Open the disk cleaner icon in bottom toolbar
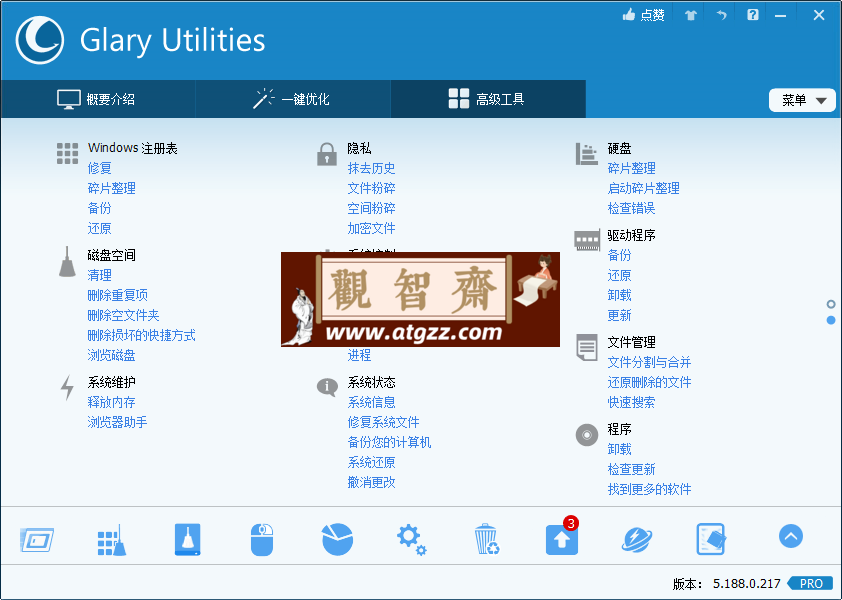Viewport: 842px width, 600px height. pyautogui.click(x=187, y=539)
